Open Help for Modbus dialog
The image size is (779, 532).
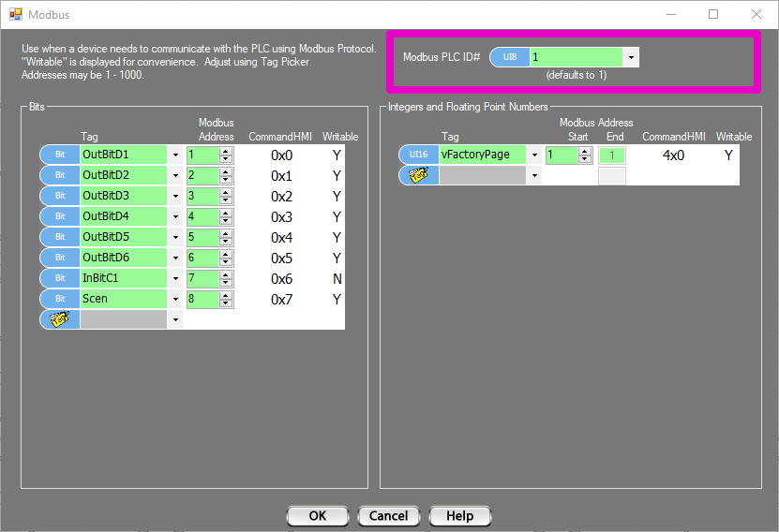pos(459,516)
